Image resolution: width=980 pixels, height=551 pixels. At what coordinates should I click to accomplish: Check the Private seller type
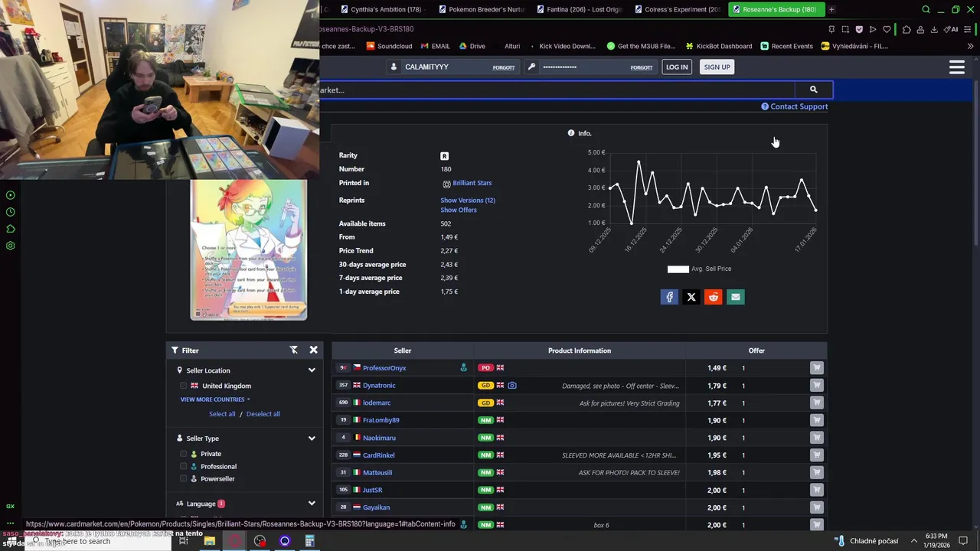pyautogui.click(x=183, y=454)
